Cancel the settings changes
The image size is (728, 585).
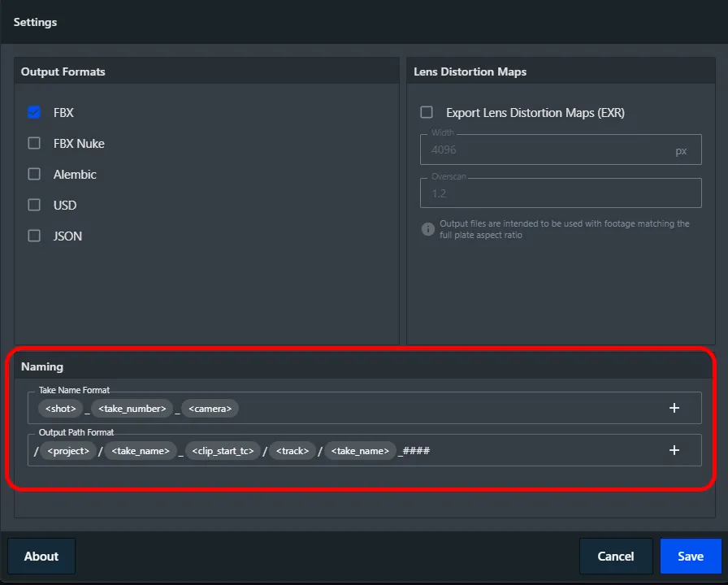(616, 557)
